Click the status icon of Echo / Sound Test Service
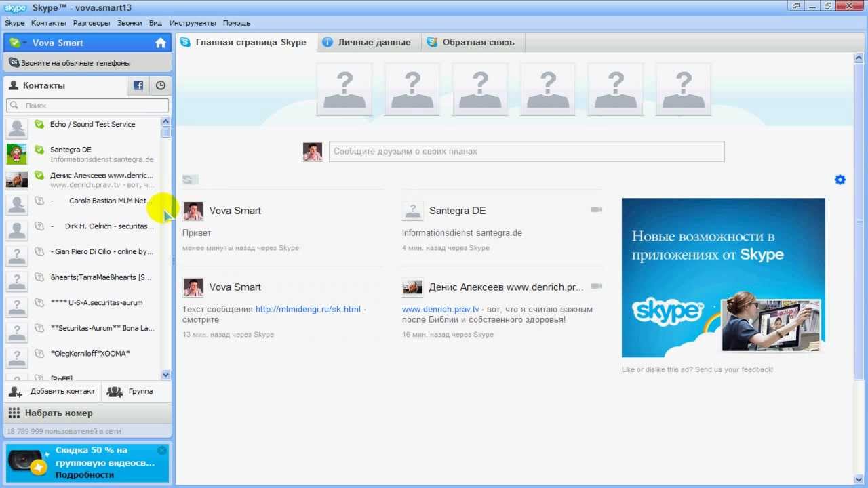Viewport: 868px width, 488px height. pyautogui.click(x=39, y=124)
